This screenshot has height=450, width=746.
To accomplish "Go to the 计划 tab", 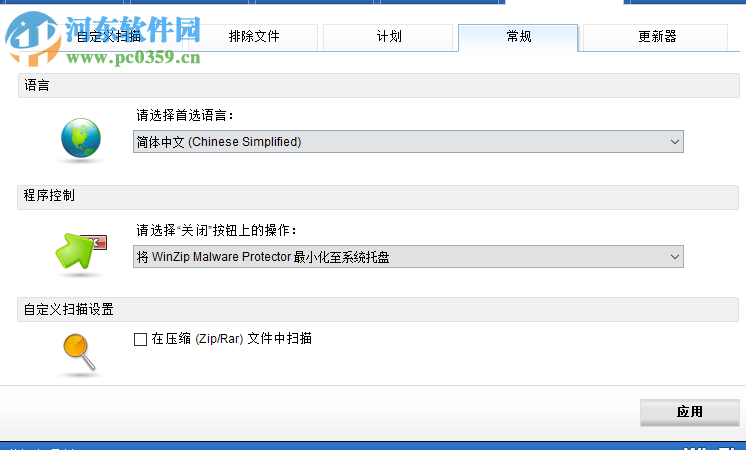I will pyautogui.click(x=388, y=37).
